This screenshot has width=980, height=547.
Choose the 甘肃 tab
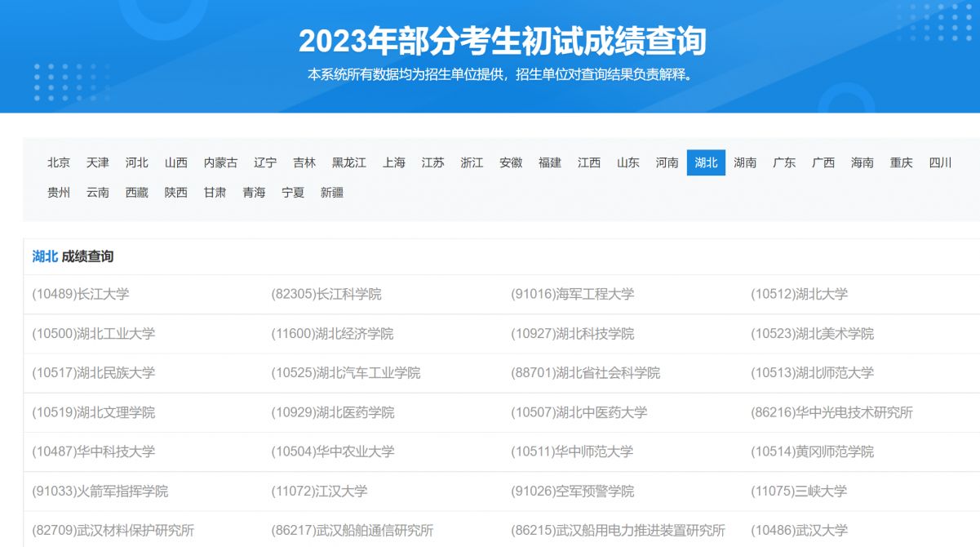click(x=215, y=193)
